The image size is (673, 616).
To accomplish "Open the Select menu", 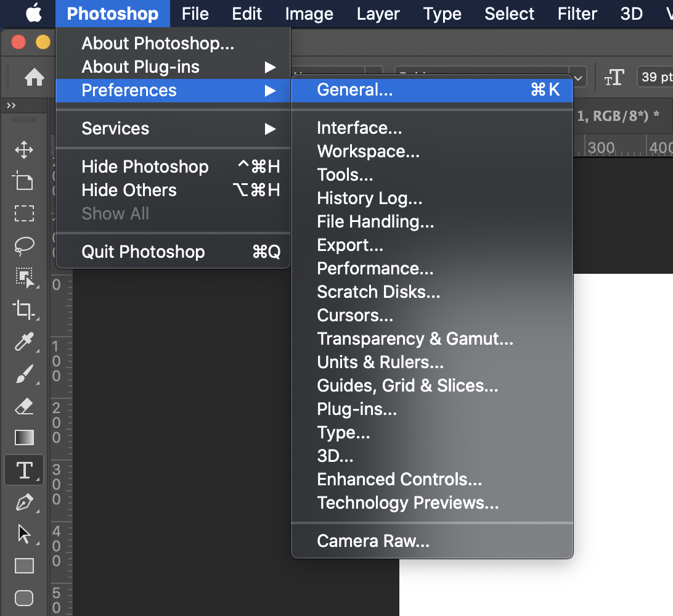I will [x=510, y=14].
